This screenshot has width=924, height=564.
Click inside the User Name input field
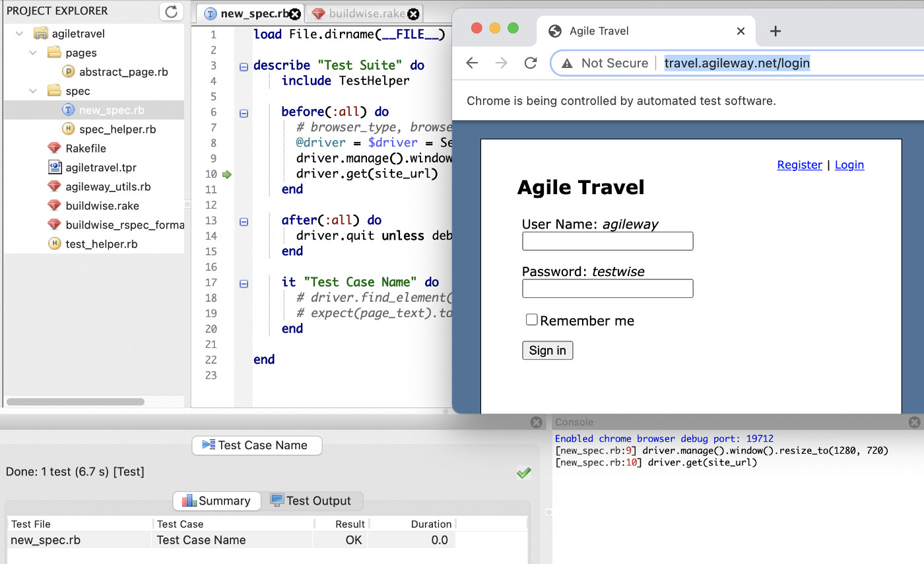point(607,241)
